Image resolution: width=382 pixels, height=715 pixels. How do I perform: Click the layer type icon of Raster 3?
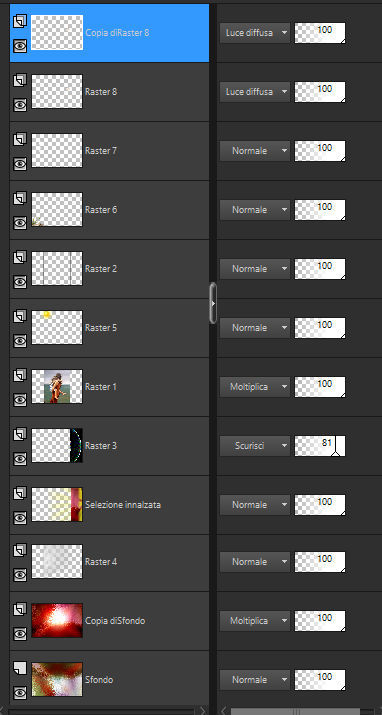(20, 434)
